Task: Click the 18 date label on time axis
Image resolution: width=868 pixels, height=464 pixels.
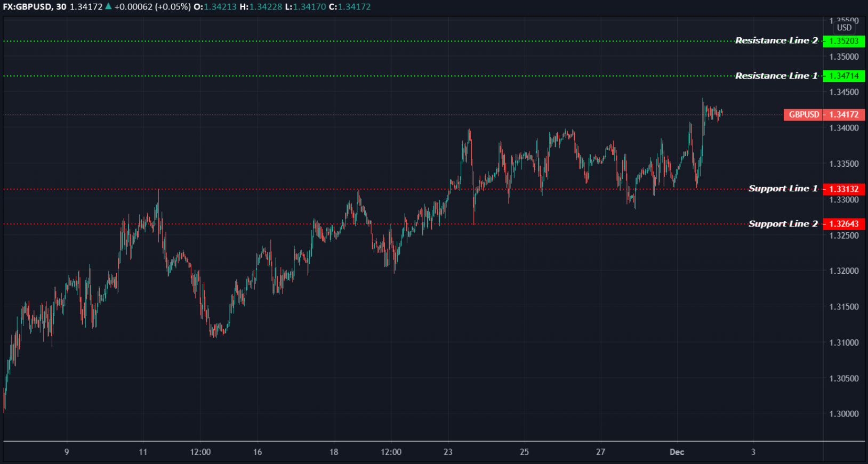Action: coord(334,452)
